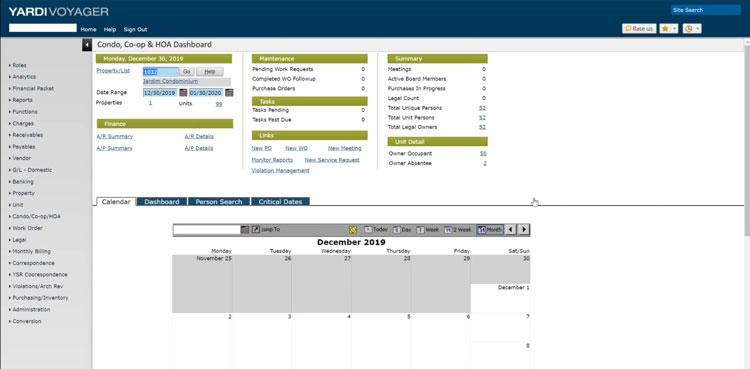Go to the next month arrow
This screenshot has height=369, width=750.
point(524,230)
